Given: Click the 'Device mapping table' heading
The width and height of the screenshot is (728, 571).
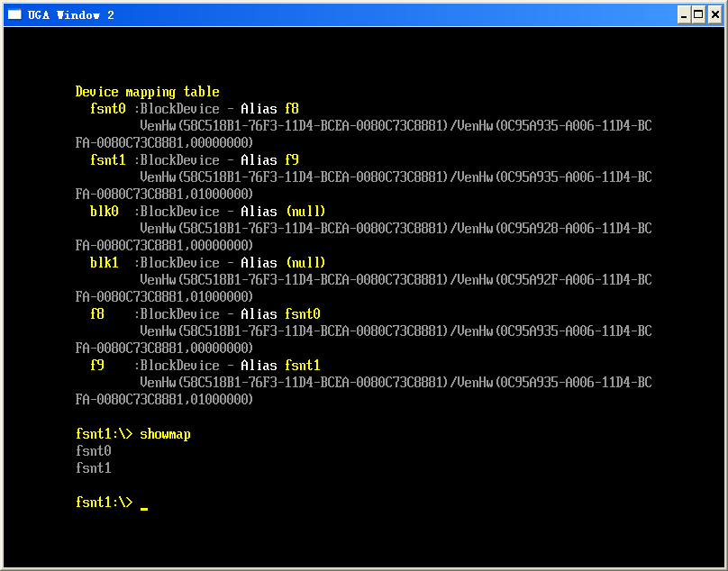Looking at the screenshot, I should coord(147,92).
